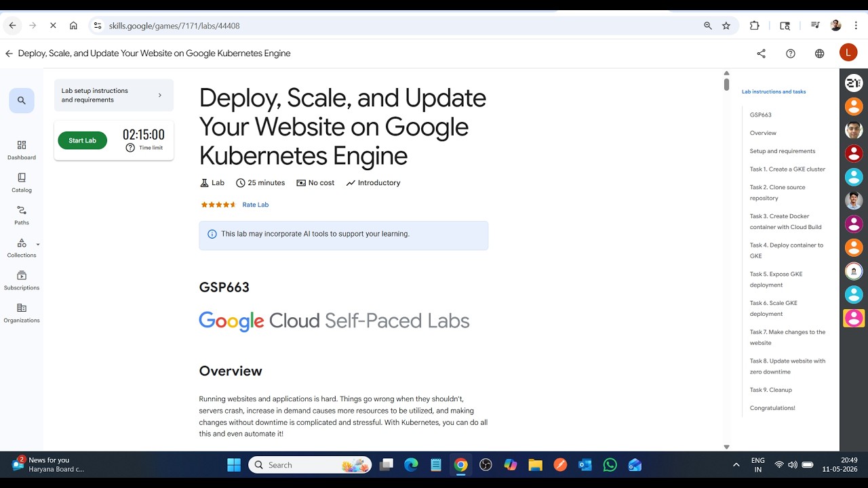Open Chrome three-dot menu
Screen dimensions: 868x488
pos(856,26)
